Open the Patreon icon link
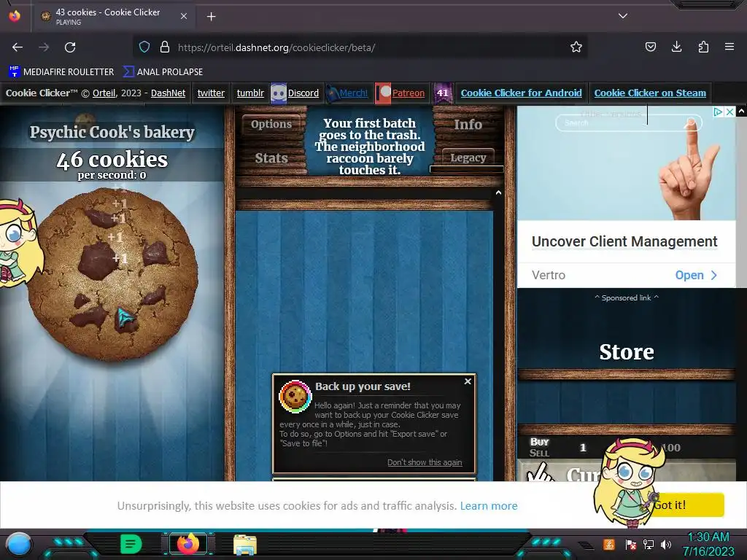This screenshot has width=747, height=560. coord(383,93)
